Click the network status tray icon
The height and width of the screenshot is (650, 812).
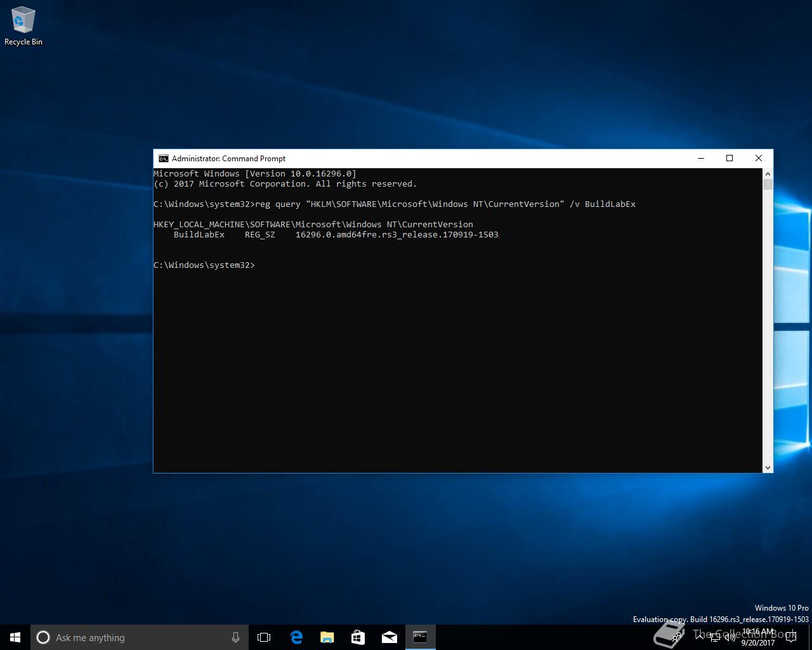[715, 637]
